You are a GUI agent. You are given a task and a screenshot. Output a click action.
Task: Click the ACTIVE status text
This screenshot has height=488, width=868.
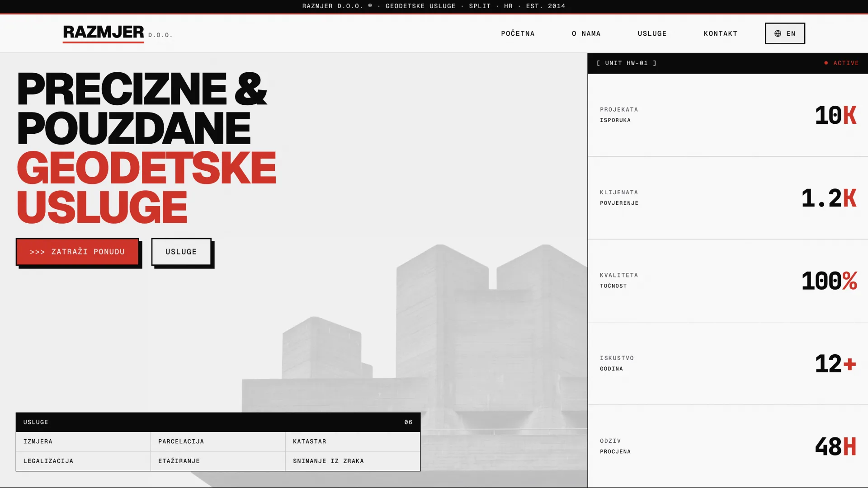coord(846,63)
